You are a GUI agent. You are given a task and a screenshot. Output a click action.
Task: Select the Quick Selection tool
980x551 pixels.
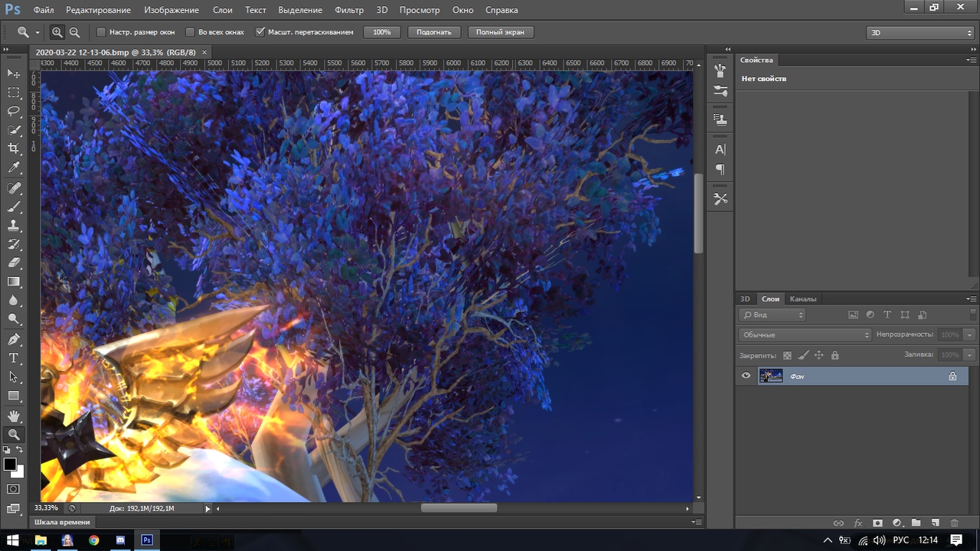14,130
